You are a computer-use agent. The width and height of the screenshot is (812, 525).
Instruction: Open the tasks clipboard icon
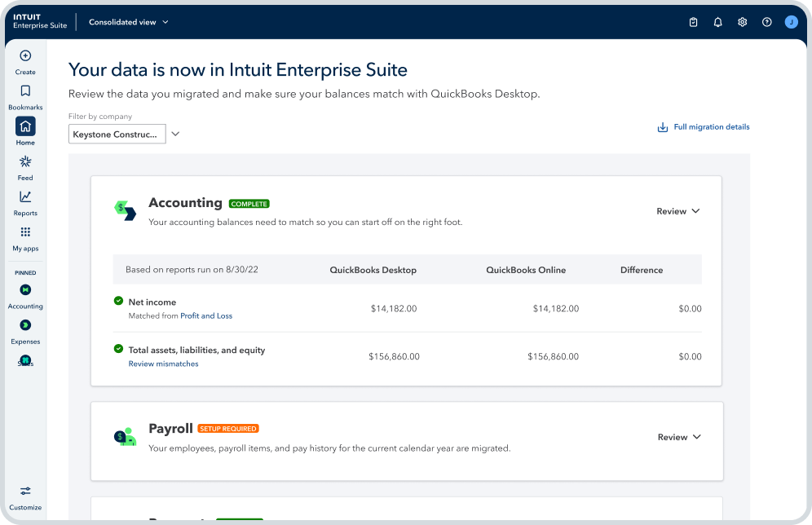point(693,22)
